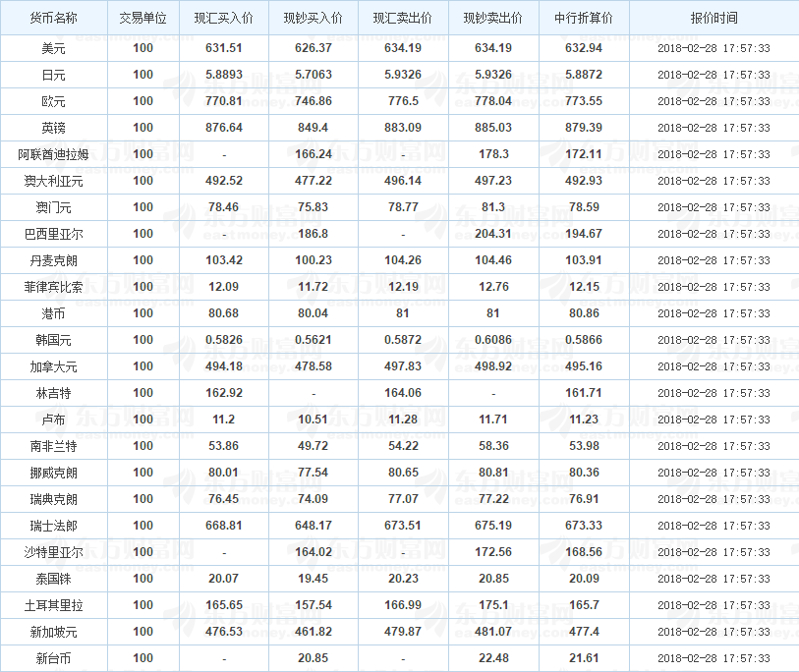Image resolution: width=799 pixels, height=672 pixels.
Task: Select the 阿联酋迪拉姆 currency name cell
Action: tap(53, 154)
